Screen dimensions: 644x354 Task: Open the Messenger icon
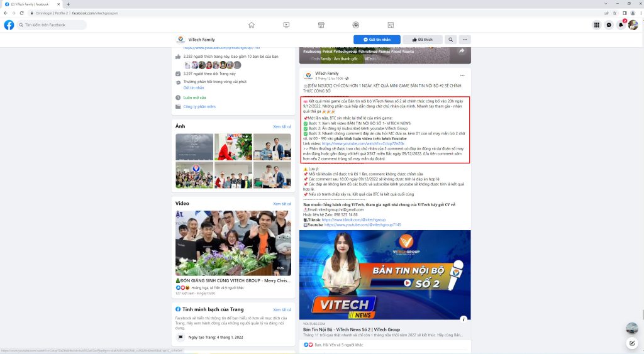[x=609, y=25]
